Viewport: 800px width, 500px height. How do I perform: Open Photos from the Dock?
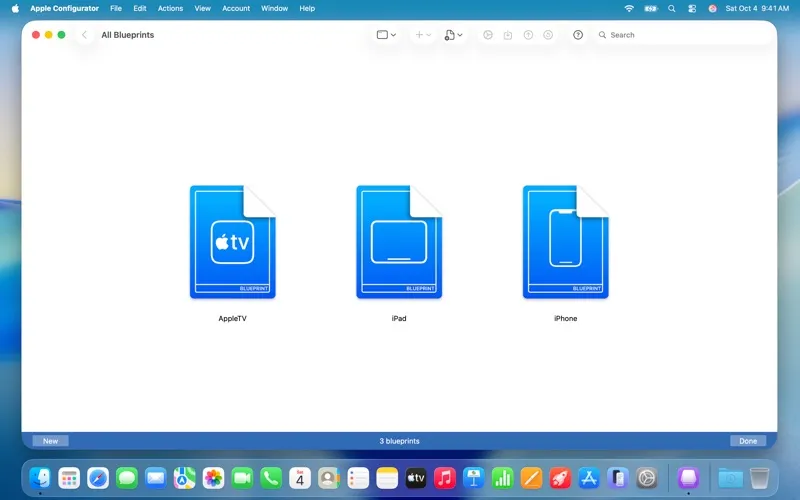click(x=213, y=478)
